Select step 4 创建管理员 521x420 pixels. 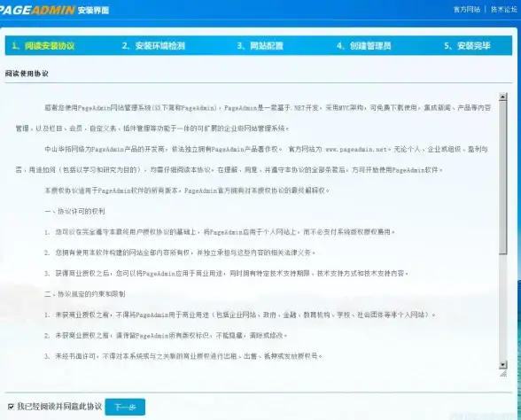[364, 46]
